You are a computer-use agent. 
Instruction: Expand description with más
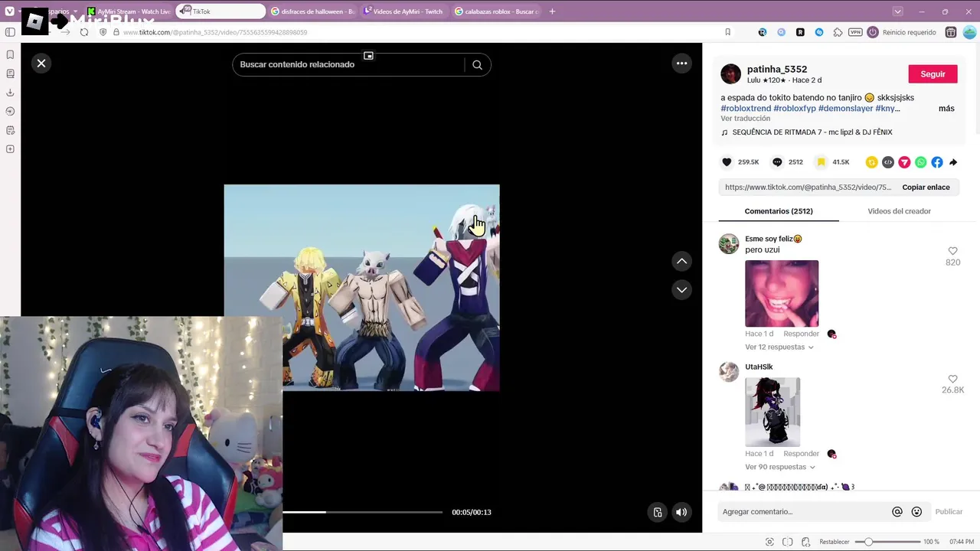(946, 109)
